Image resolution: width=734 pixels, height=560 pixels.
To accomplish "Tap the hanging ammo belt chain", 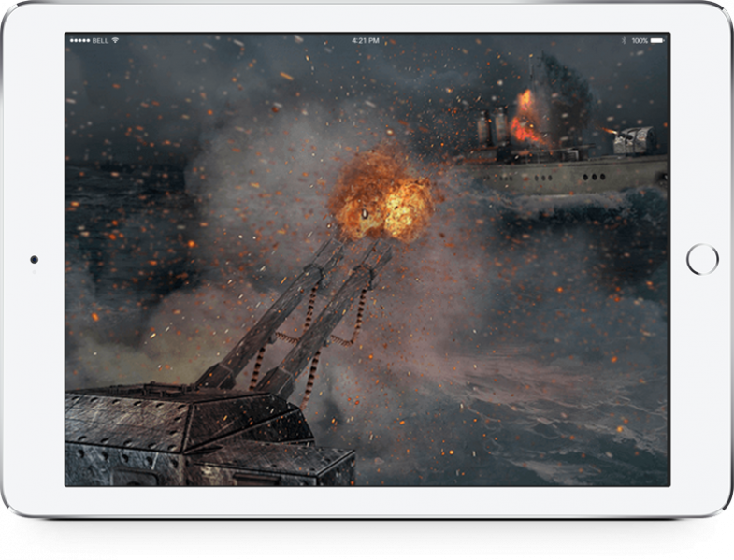I will pos(309,366).
